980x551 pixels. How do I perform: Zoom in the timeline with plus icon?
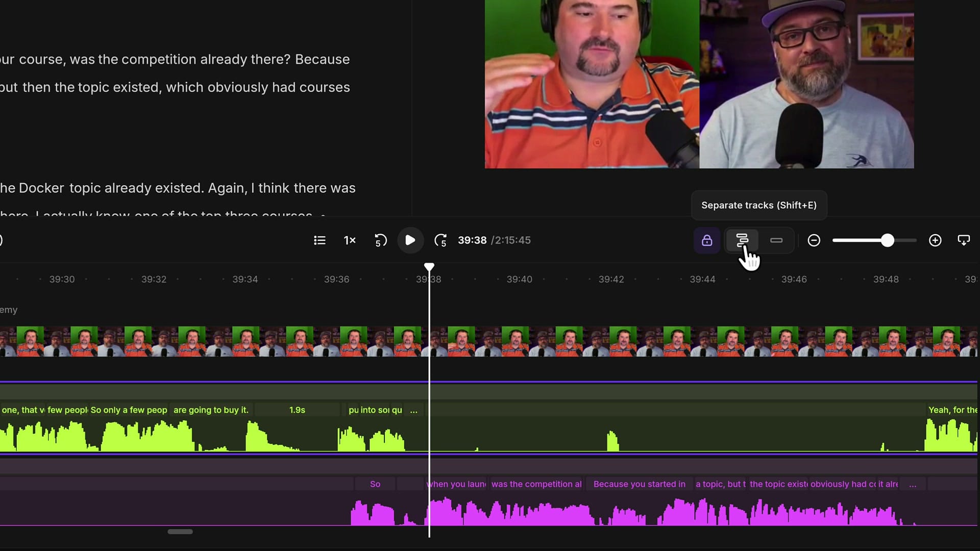(935, 240)
